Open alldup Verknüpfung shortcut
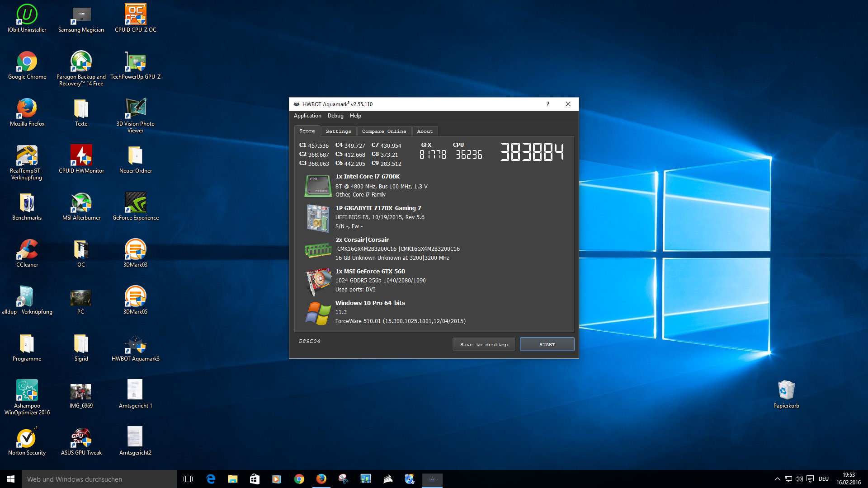This screenshot has height=488, width=868. click(27, 300)
